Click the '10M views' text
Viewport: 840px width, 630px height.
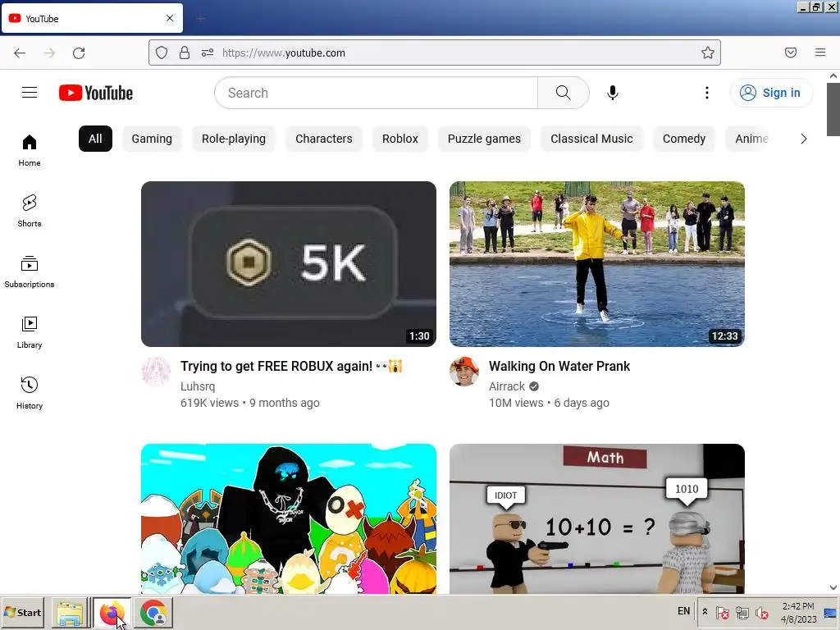(516, 403)
